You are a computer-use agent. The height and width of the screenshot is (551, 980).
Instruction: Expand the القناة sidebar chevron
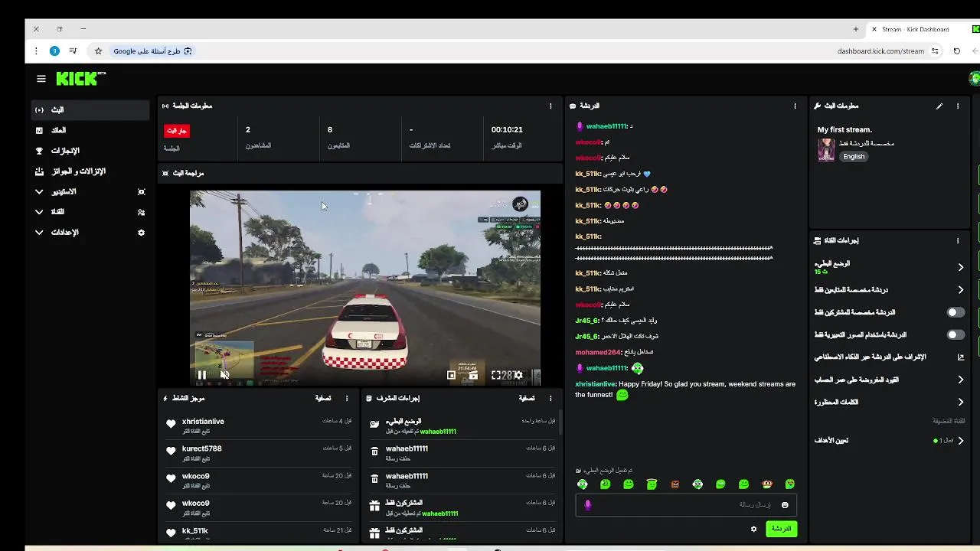tap(39, 212)
